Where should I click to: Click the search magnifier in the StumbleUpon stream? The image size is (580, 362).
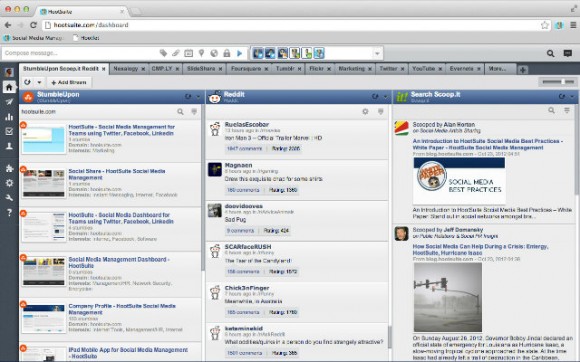coord(180,111)
